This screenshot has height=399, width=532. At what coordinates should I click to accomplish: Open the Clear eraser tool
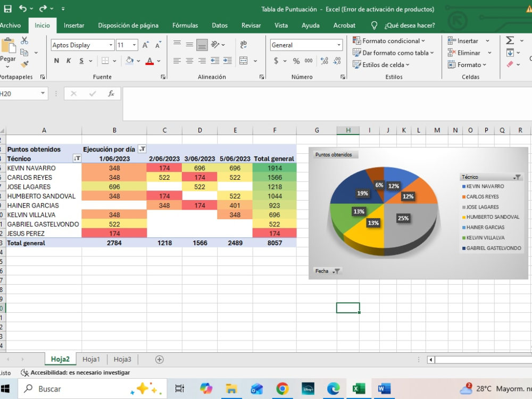[x=510, y=64]
